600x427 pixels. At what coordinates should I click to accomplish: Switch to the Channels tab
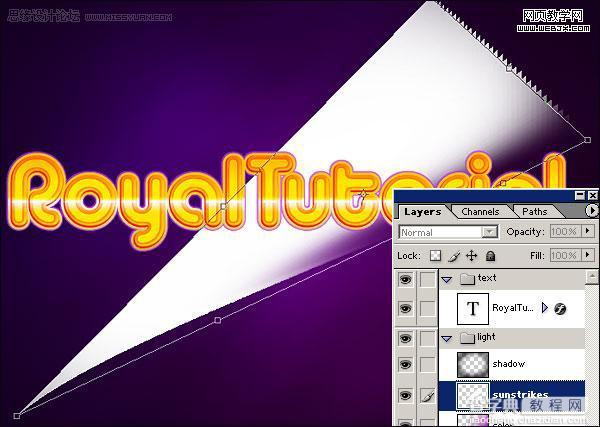click(x=480, y=212)
